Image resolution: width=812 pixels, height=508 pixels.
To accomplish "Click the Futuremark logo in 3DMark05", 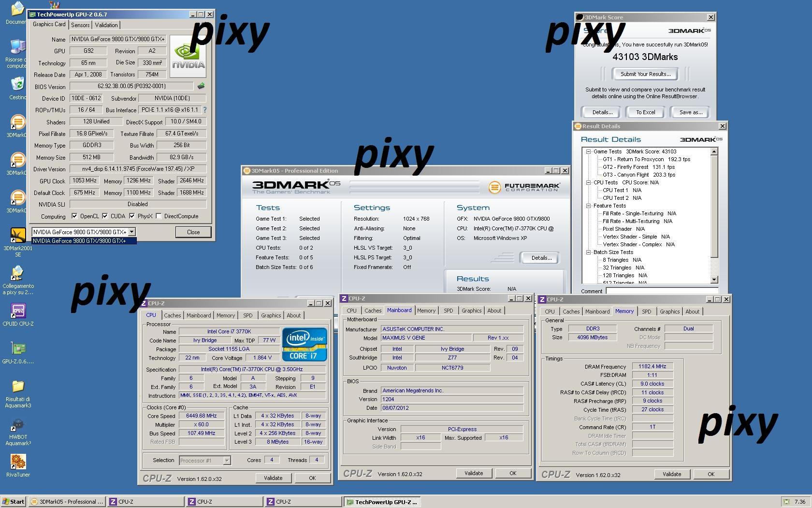I will 524,187.
